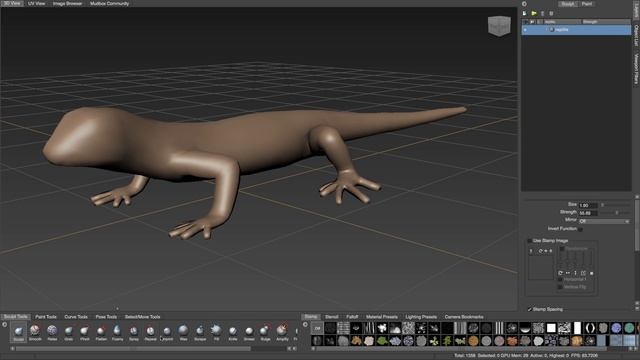Viewport: 640px width, 360px height.
Task: Select the Relax brush tool
Action: click(52, 331)
